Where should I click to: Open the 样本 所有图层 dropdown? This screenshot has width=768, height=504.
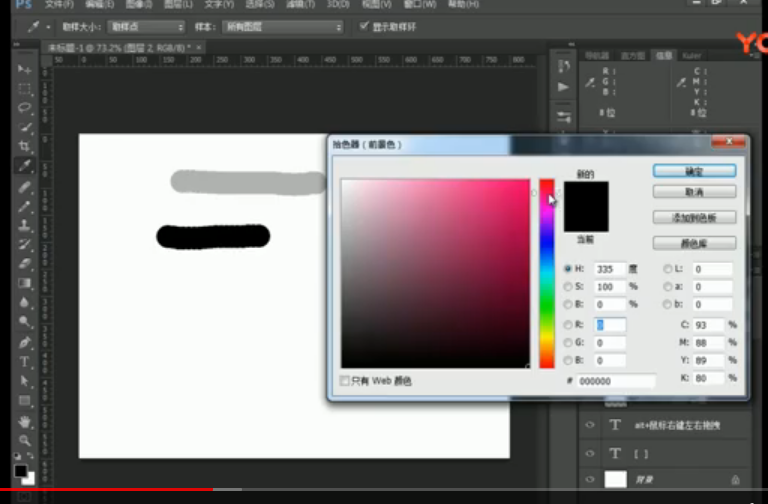(283, 27)
